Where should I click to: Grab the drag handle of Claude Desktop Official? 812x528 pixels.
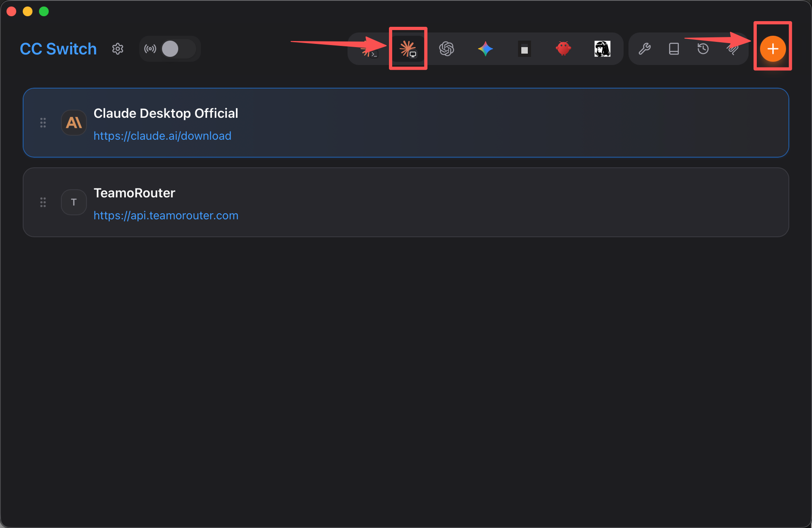pos(43,123)
